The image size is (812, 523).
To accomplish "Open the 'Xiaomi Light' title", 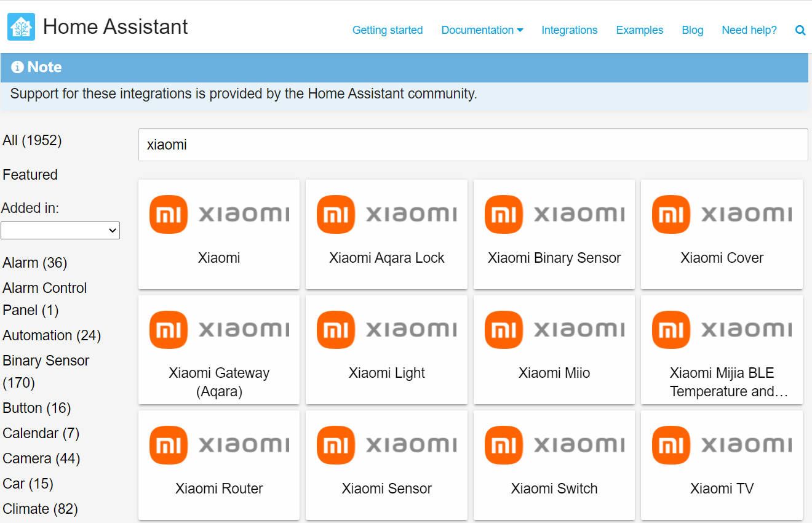I will [x=386, y=373].
